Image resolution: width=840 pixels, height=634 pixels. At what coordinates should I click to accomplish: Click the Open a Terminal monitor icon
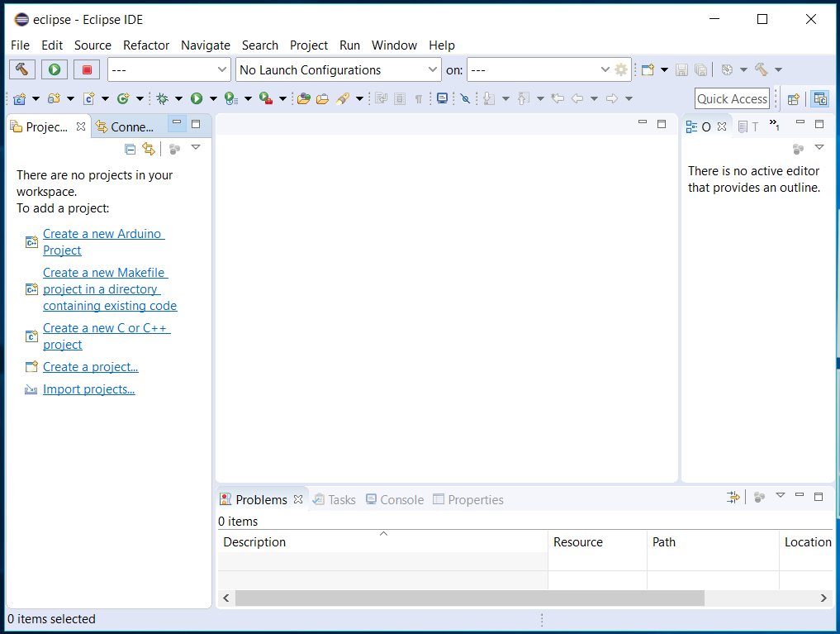[442, 98]
